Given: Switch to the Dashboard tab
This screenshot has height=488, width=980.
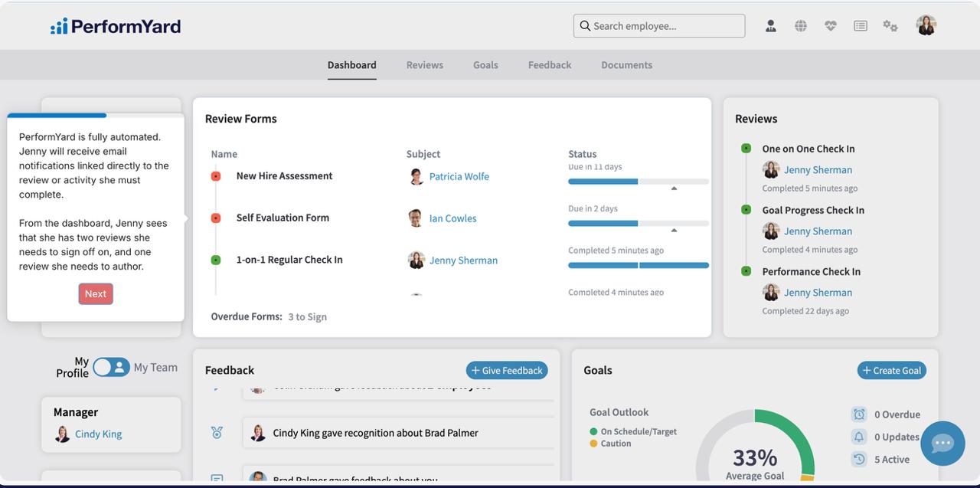Looking at the screenshot, I should (x=352, y=65).
